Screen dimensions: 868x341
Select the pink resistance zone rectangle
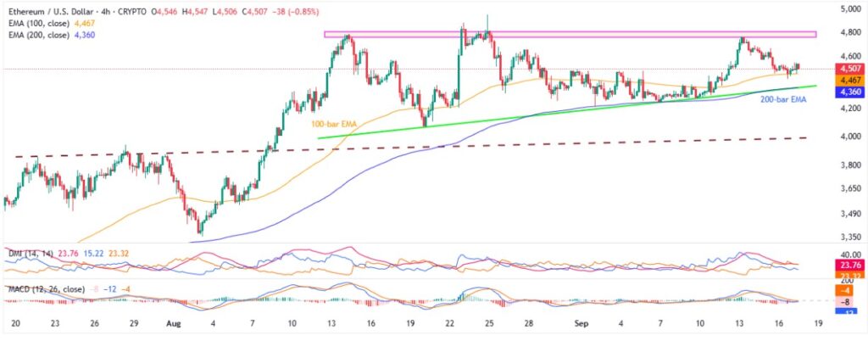570,34
